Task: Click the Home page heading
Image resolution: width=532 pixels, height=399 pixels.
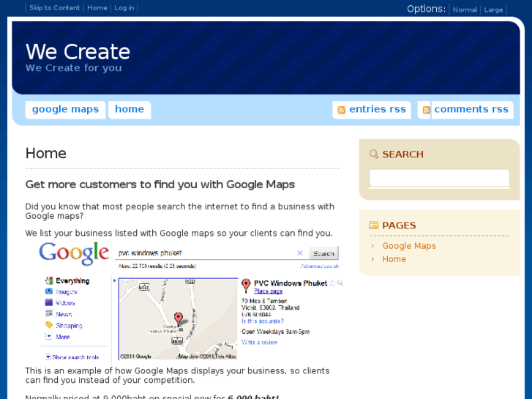Action: click(x=46, y=154)
